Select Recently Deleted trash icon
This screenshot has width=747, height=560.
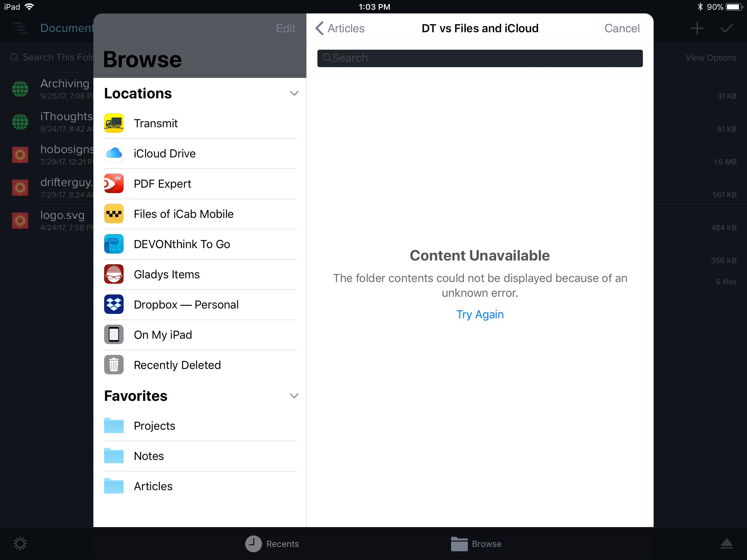(114, 365)
